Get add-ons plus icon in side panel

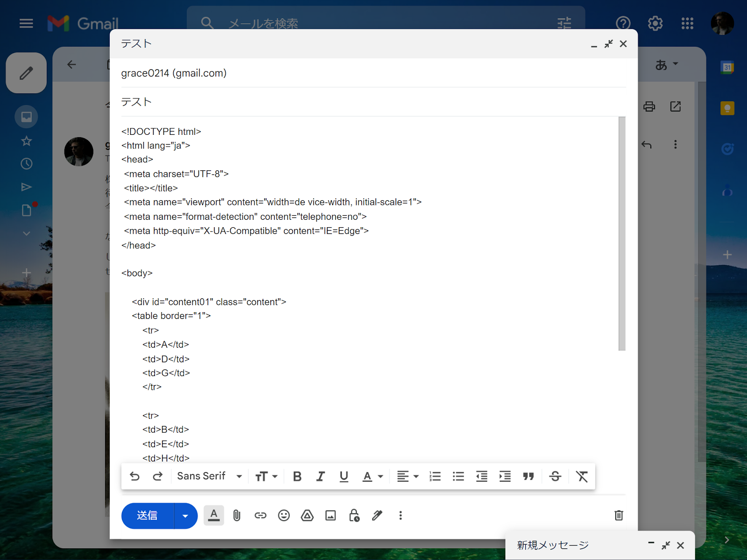click(727, 255)
